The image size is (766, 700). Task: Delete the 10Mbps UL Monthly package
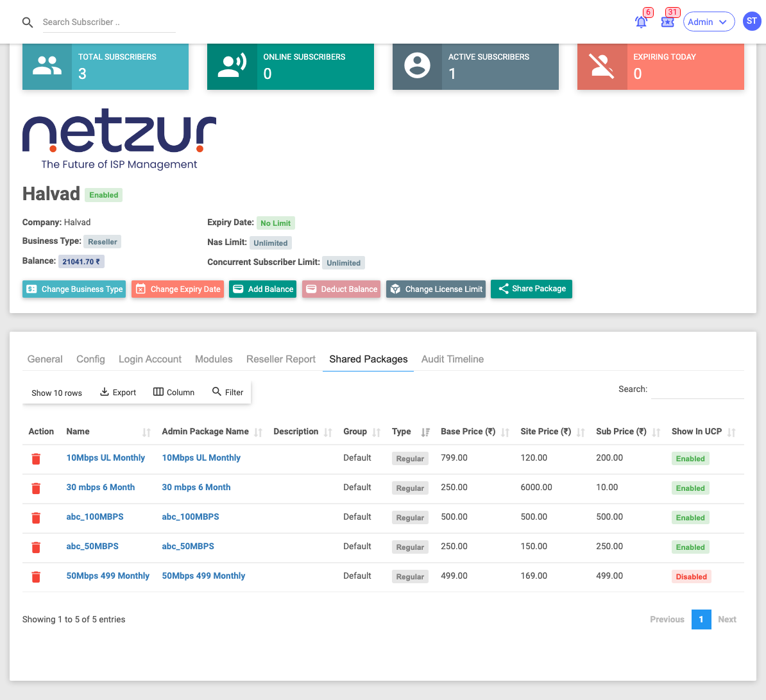[36, 459]
